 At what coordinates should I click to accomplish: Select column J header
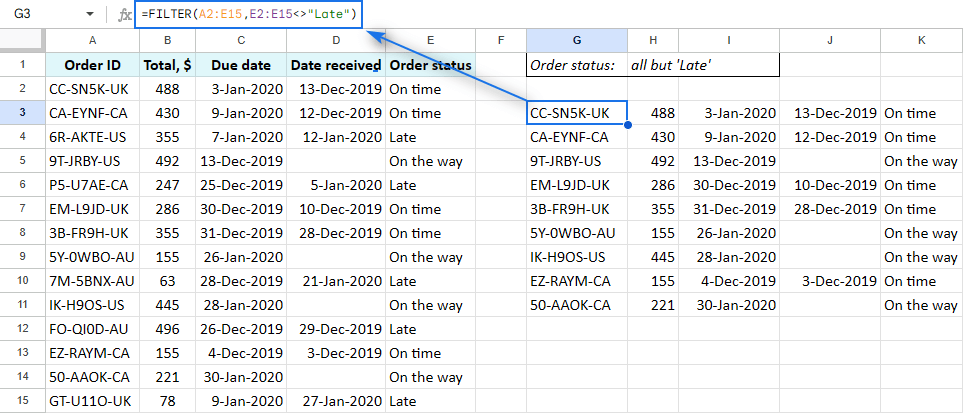coord(830,41)
